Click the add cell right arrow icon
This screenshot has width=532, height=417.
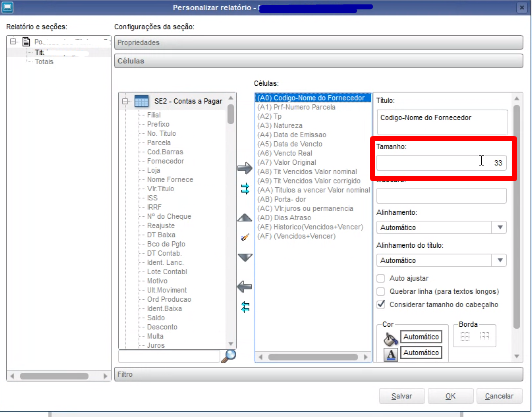point(245,168)
